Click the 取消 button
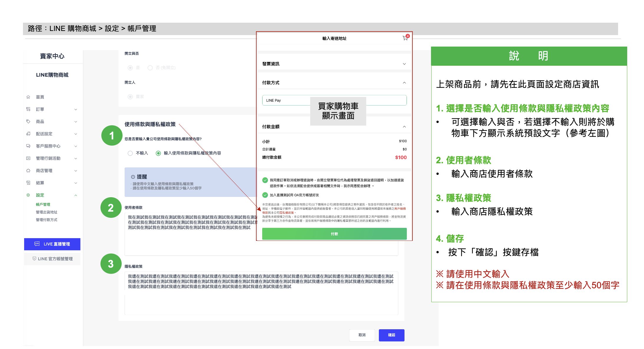The width and height of the screenshot is (644, 349). (x=362, y=335)
